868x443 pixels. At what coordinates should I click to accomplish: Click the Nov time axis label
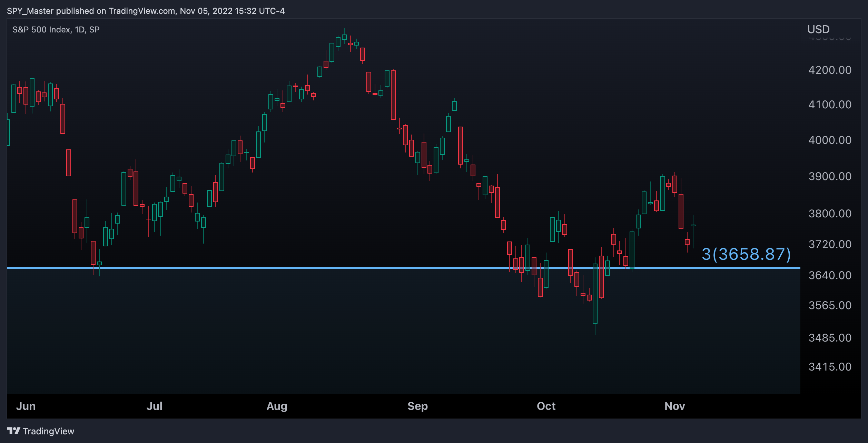674,406
